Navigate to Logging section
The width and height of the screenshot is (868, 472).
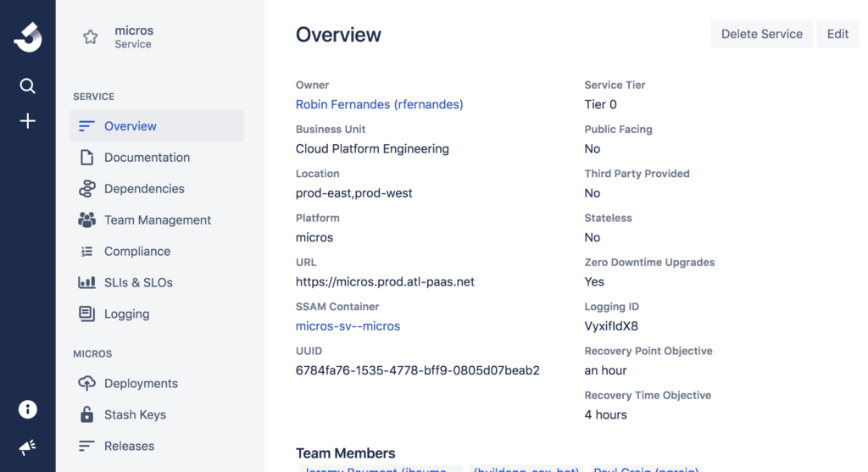[126, 314]
